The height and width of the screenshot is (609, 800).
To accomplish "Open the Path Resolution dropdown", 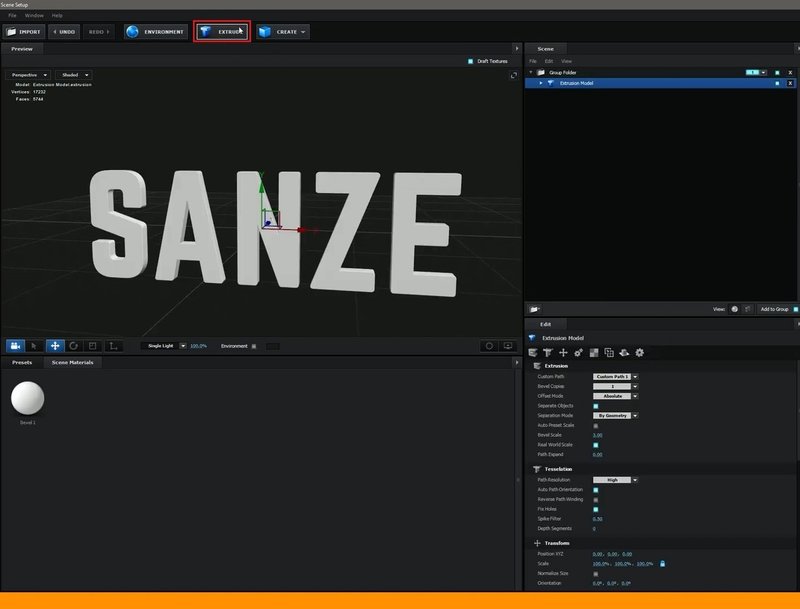I will pos(615,480).
